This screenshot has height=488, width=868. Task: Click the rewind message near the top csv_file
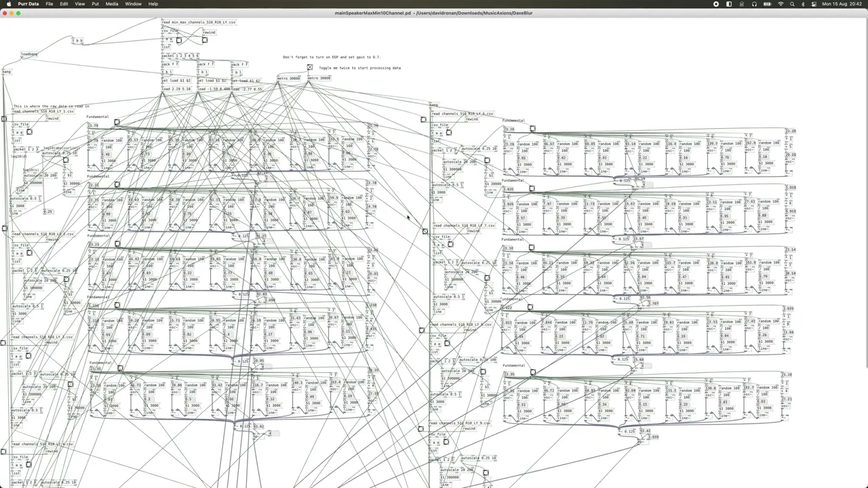[209, 32]
